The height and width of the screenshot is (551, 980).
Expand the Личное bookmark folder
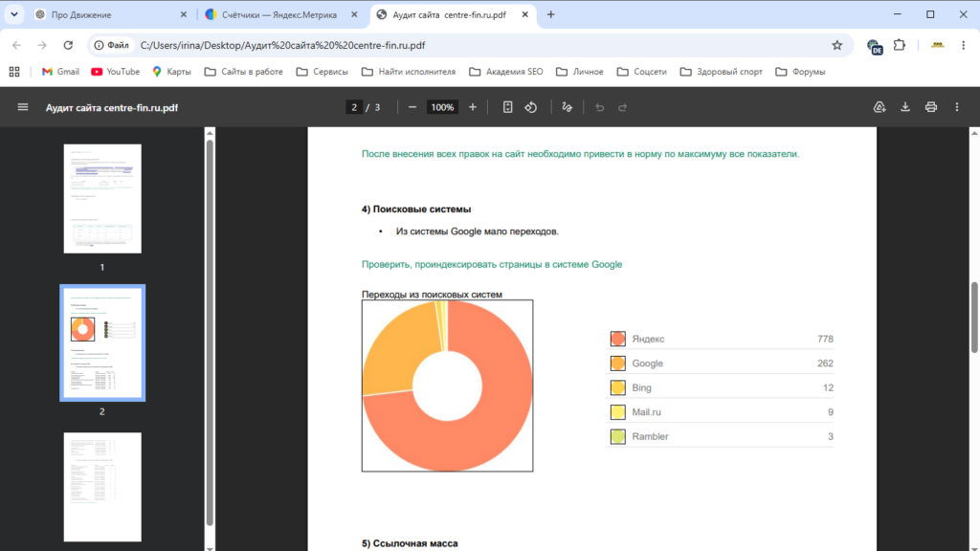[580, 72]
